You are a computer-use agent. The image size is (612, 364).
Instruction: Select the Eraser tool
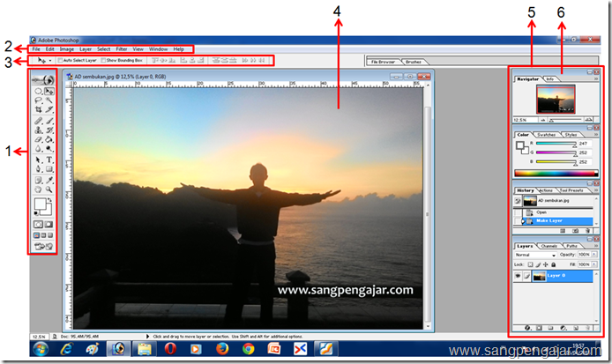click(39, 139)
